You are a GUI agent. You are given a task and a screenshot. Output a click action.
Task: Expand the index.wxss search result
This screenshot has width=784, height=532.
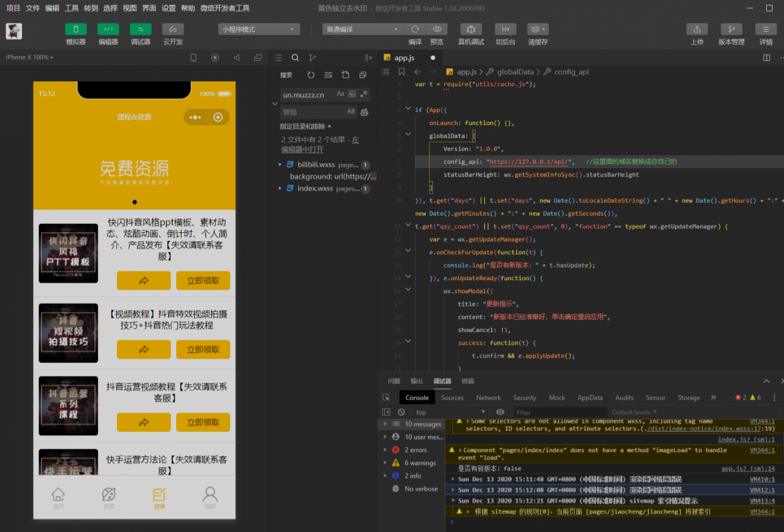[280, 188]
